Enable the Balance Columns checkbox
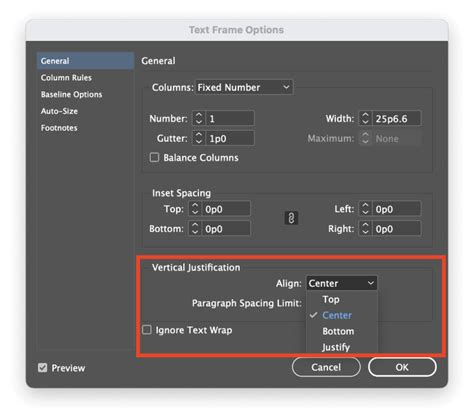This screenshot has width=474, height=420. (154, 157)
